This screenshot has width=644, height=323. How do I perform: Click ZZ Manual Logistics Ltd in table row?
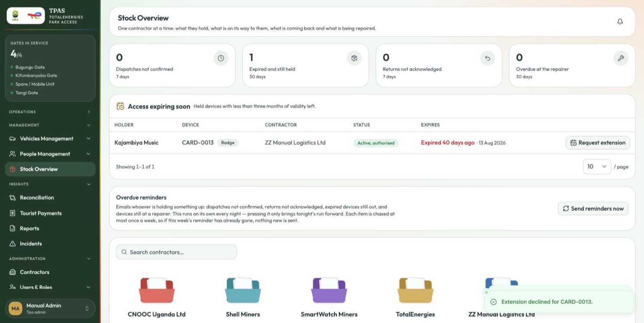pyautogui.click(x=295, y=143)
